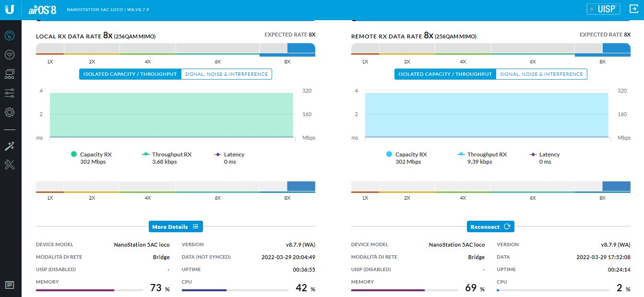Toggle local Capacity RX legend dot
This screenshot has height=297, width=644.
[74, 154]
